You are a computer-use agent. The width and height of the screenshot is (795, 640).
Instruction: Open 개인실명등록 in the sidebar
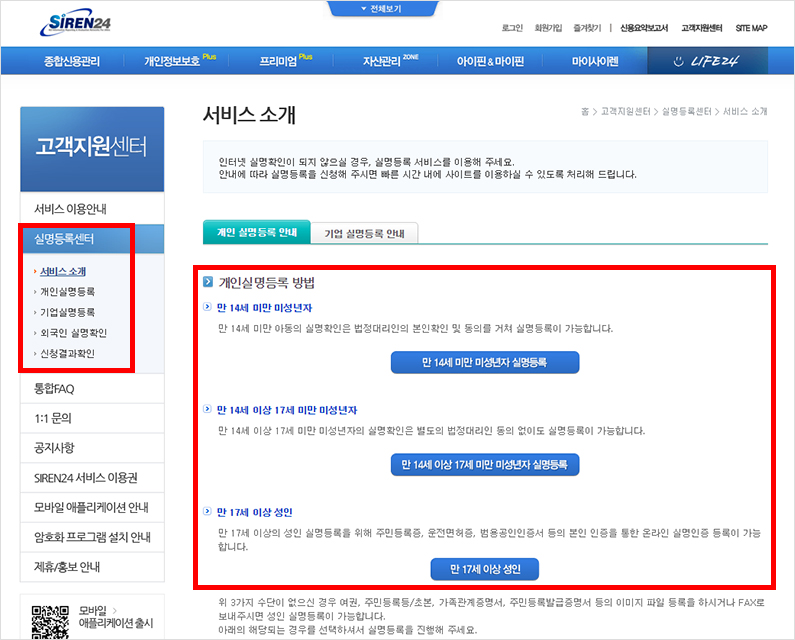tap(68, 292)
